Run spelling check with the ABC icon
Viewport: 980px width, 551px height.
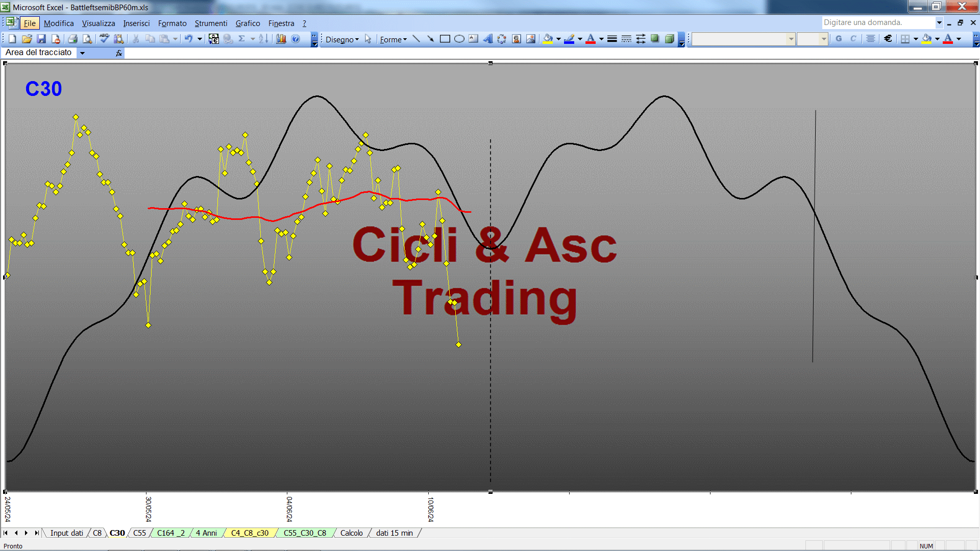tap(104, 39)
